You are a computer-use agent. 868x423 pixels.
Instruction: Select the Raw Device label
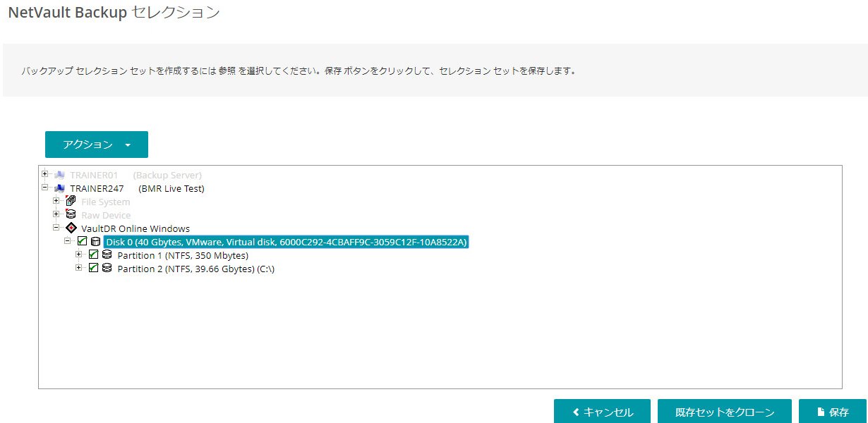tap(106, 215)
